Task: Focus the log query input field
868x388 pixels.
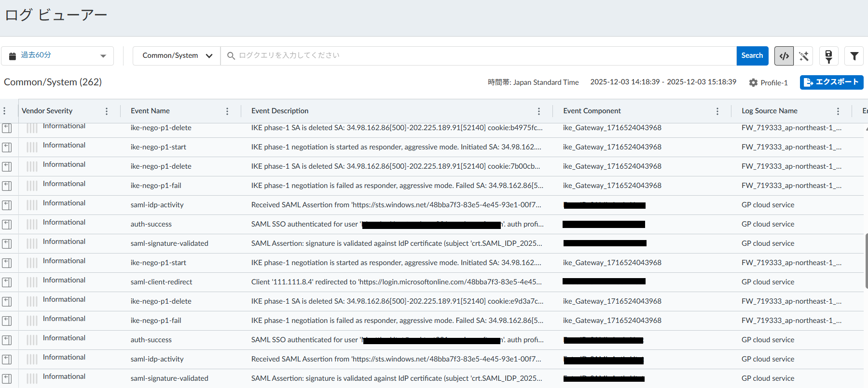Action: click(482, 56)
